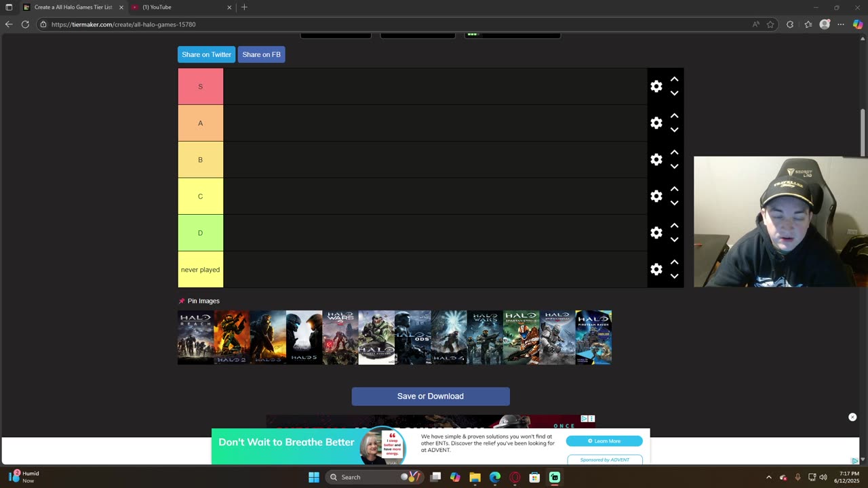Screen dimensions: 868x488
Task: Open browser profile avatar
Action: coord(825,24)
